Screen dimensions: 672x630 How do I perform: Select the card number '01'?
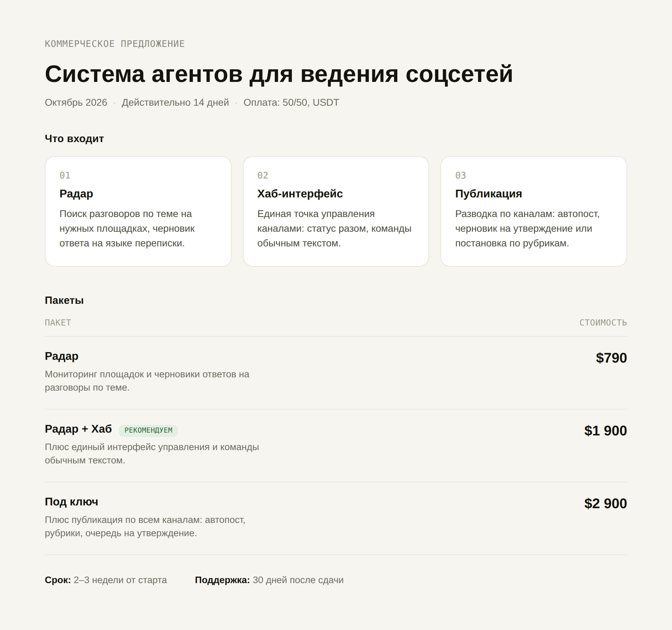[x=65, y=175]
